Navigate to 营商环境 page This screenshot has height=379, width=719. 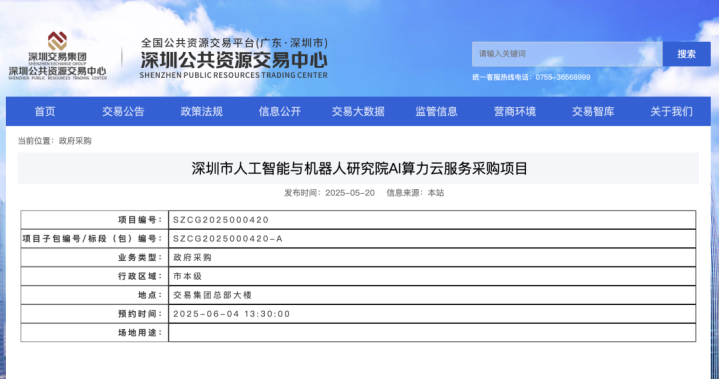click(x=514, y=111)
